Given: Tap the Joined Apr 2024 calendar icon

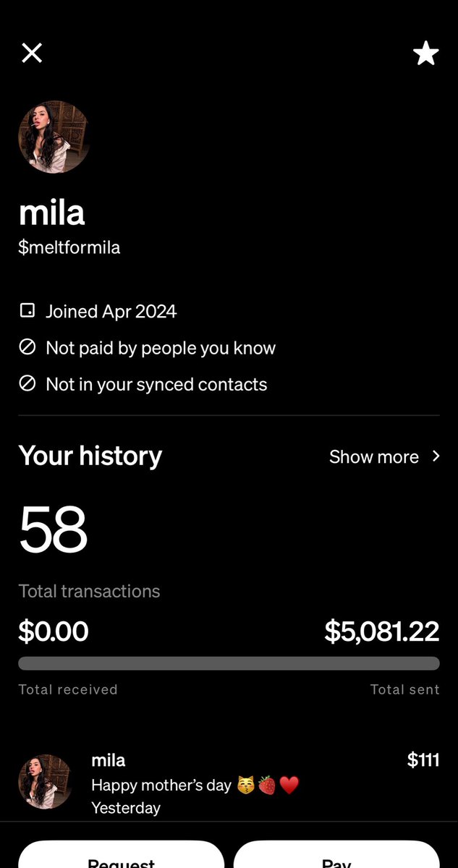Looking at the screenshot, I should pyautogui.click(x=27, y=311).
